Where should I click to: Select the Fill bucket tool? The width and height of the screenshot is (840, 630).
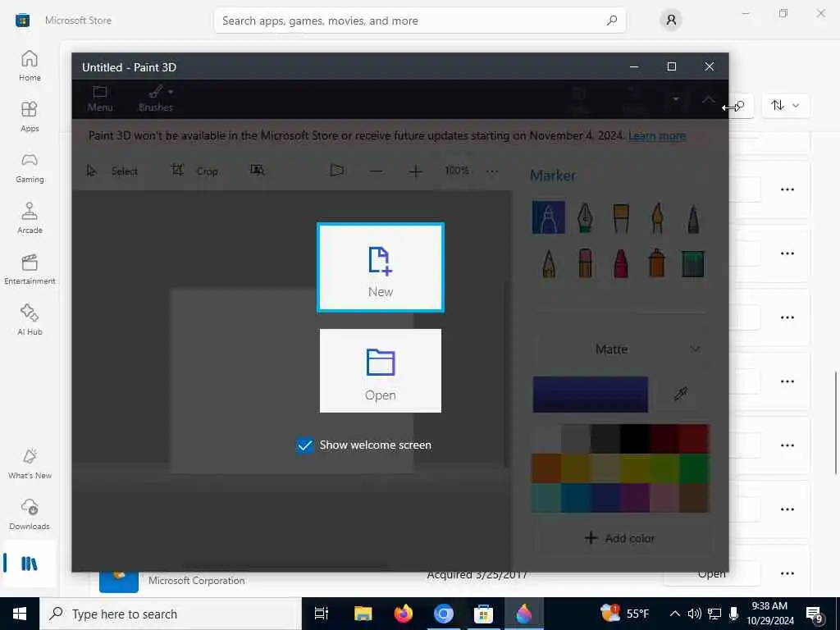point(693,263)
